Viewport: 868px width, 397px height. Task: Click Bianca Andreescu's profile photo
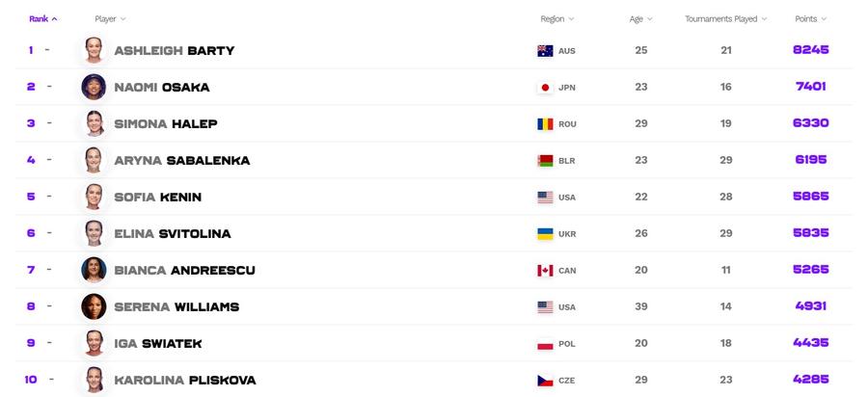[94, 270]
